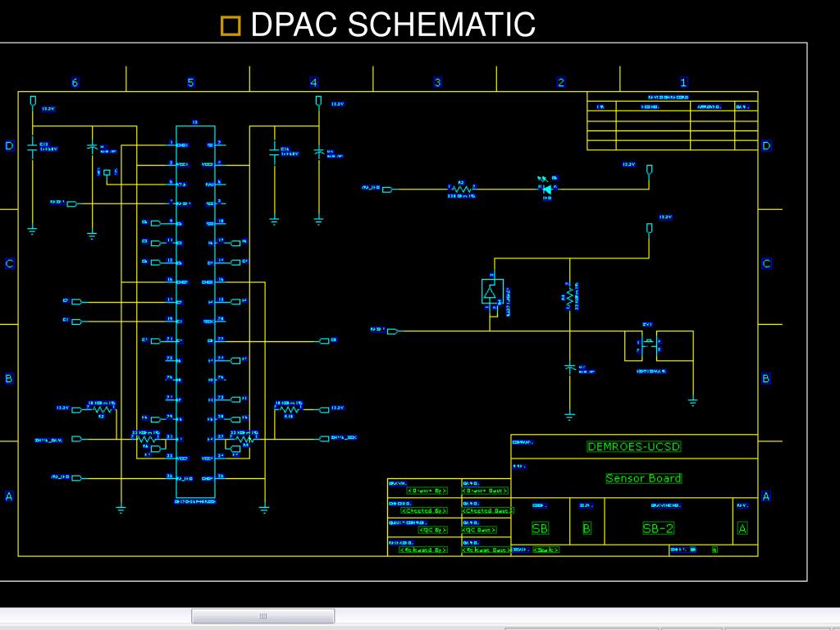Click zone column number "4" at the top
The image size is (840, 630).
[313, 83]
